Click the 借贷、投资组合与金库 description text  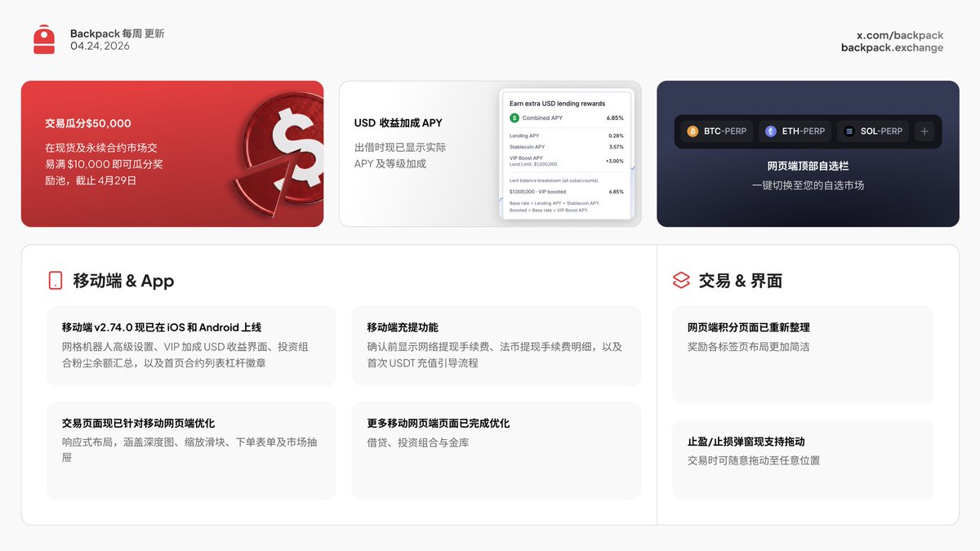[418, 442]
